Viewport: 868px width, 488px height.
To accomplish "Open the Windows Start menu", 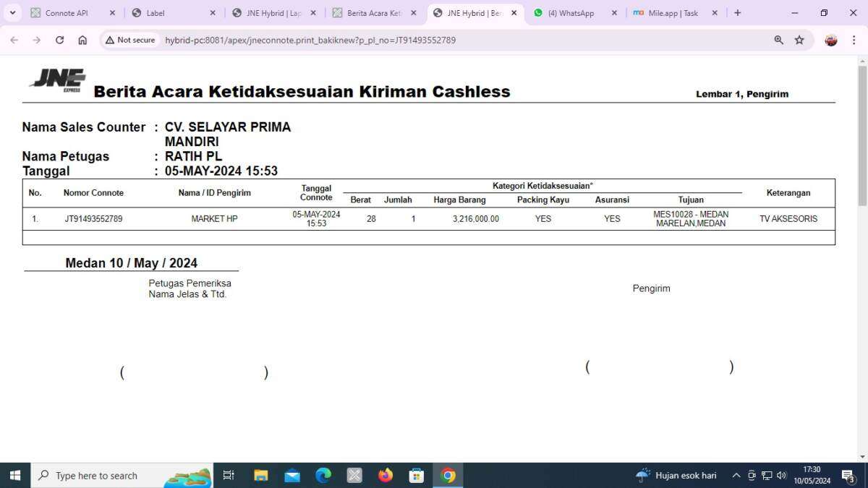I will [x=14, y=475].
